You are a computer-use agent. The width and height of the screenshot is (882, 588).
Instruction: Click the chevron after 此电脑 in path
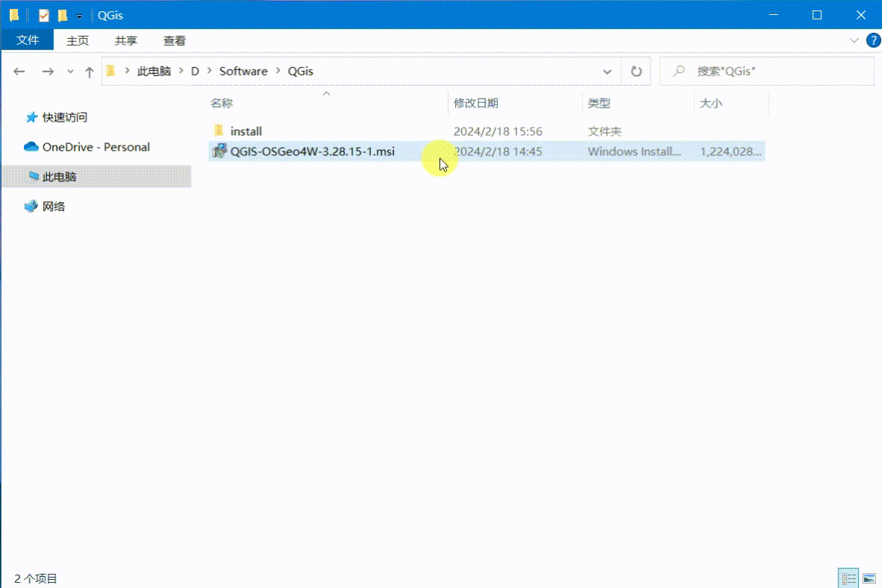click(x=181, y=71)
